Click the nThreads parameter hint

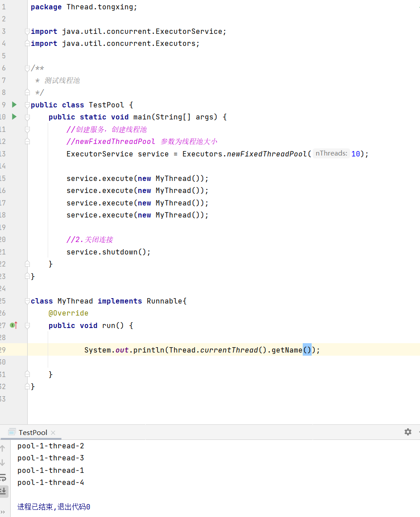(x=331, y=153)
